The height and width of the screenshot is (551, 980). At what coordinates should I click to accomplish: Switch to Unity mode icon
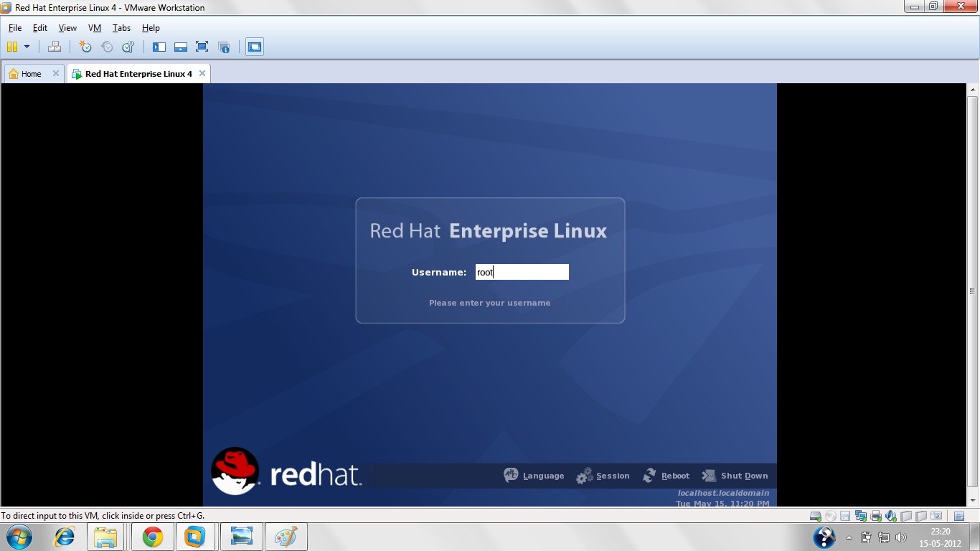[224, 47]
